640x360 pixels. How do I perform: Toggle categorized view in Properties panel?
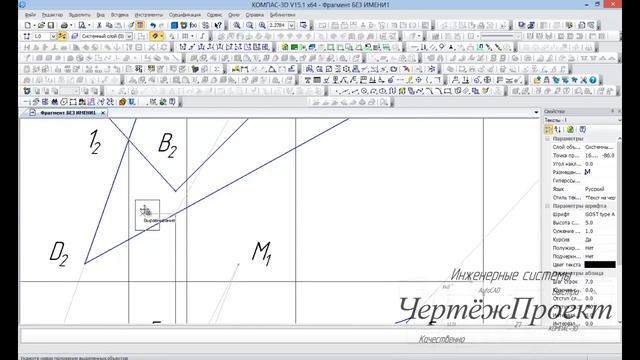click(549, 129)
